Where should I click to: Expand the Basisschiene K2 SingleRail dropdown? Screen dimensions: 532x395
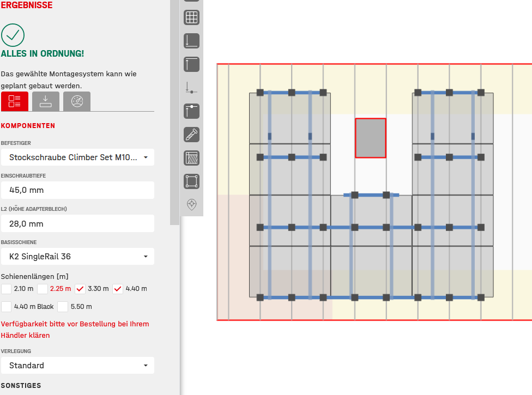click(77, 256)
